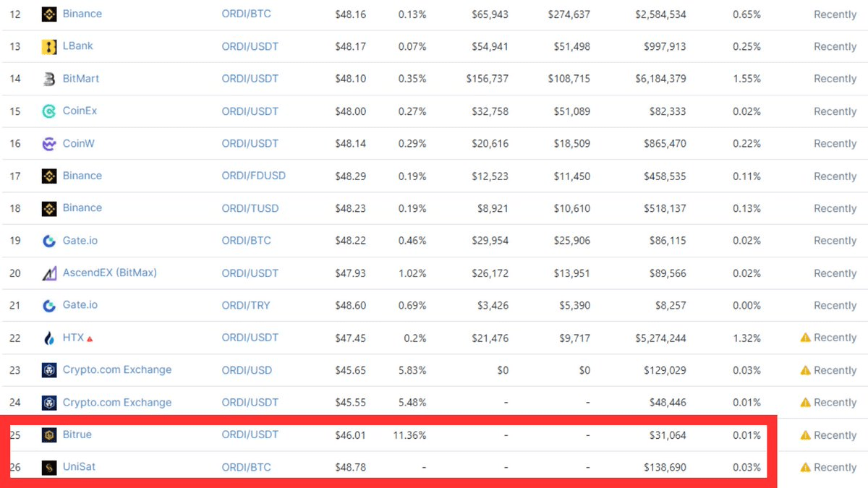
Task: Open the BitMart exchange link
Action: tap(81, 79)
